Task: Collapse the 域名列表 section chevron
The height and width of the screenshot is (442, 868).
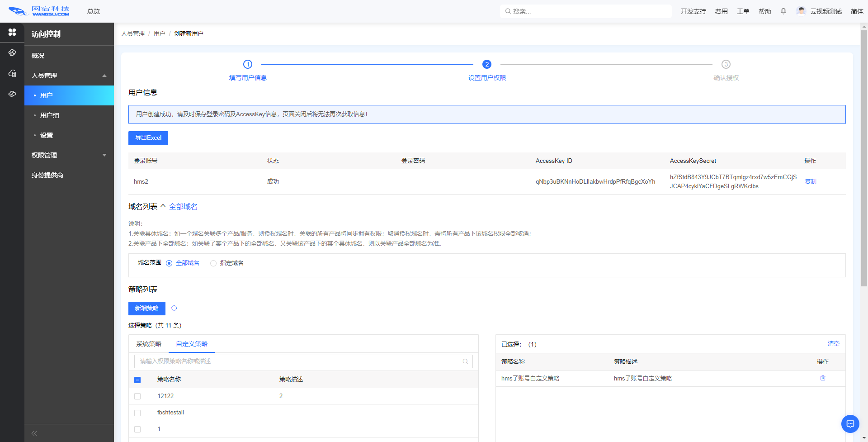Action: click(163, 206)
